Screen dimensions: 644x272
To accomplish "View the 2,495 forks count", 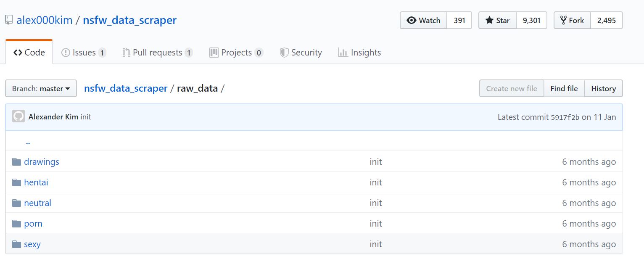I will click(x=607, y=20).
